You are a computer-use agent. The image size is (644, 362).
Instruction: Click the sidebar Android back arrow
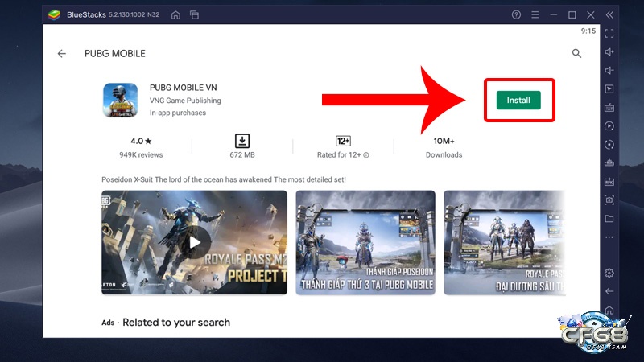(x=609, y=291)
